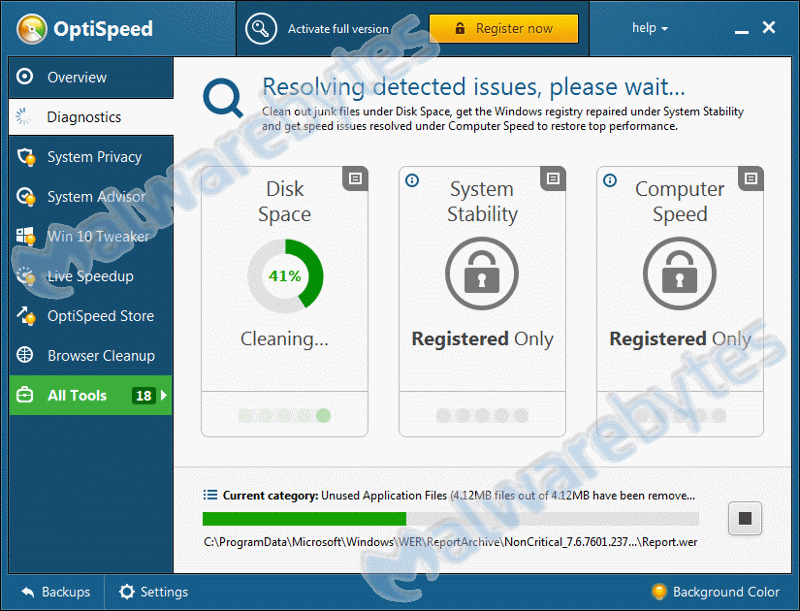The height and width of the screenshot is (611, 800).
Task: Minimize the OptiSpeed window
Action: click(741, 32)
